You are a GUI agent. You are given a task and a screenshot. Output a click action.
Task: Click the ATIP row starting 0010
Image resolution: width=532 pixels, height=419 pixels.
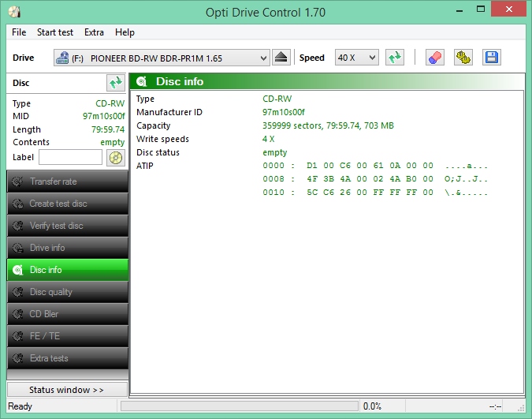pyautogui.click(x=375, y=193)
